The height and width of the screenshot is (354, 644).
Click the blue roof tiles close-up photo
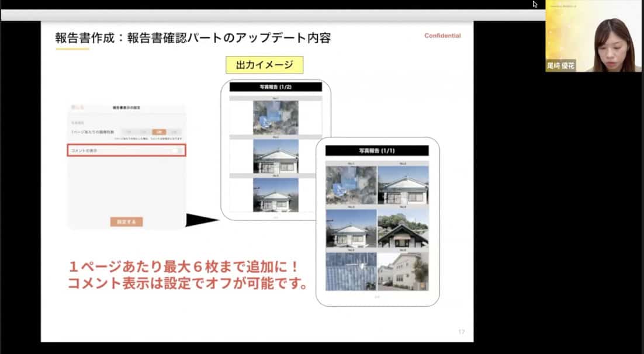[351, 270]
